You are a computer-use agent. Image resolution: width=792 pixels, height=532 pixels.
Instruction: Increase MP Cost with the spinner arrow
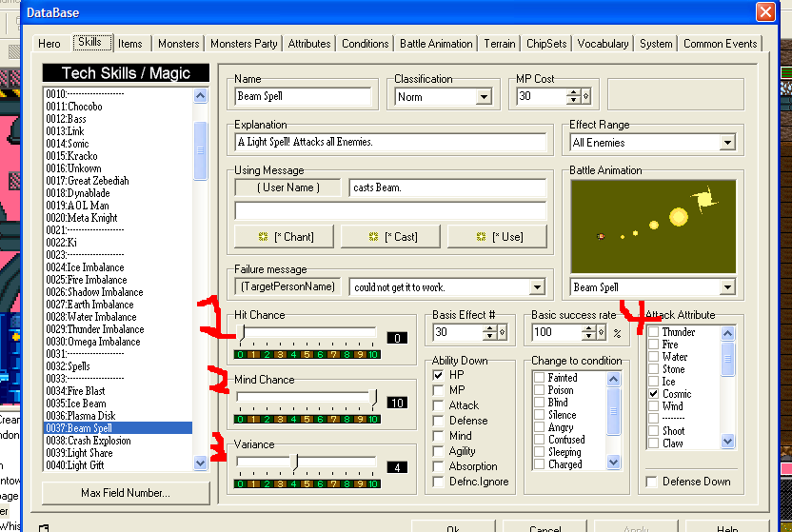[573, 92]
